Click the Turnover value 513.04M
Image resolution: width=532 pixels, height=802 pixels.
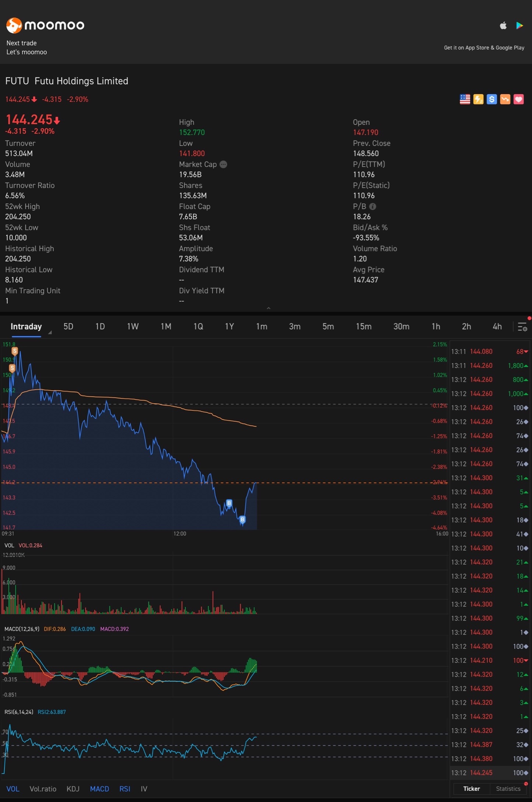[19, 153]
